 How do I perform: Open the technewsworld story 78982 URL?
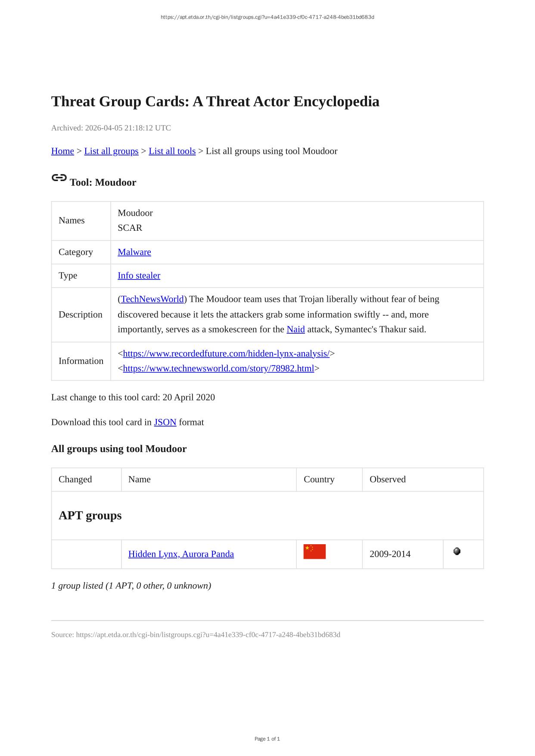point(218,369)
